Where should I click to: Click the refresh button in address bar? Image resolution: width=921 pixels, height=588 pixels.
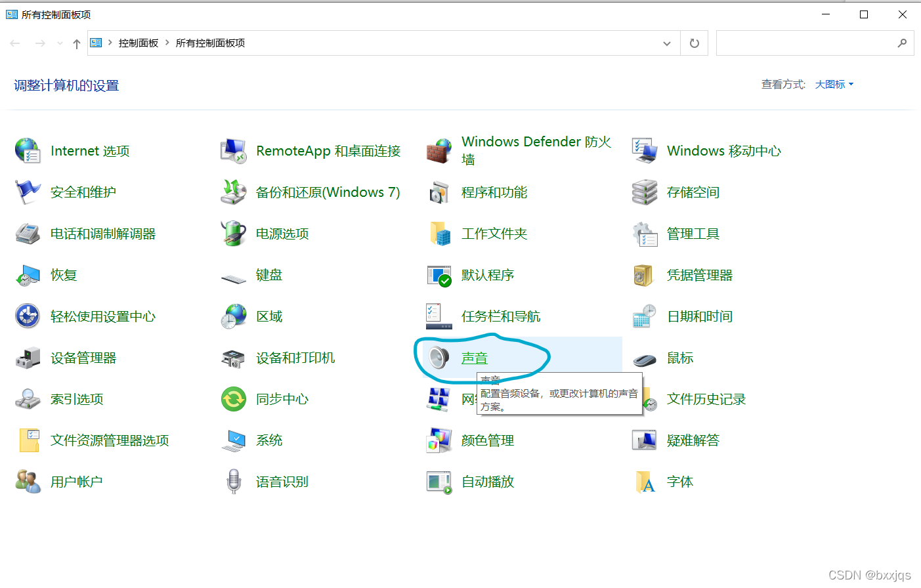pyautogui.click(x=695, y=43)
